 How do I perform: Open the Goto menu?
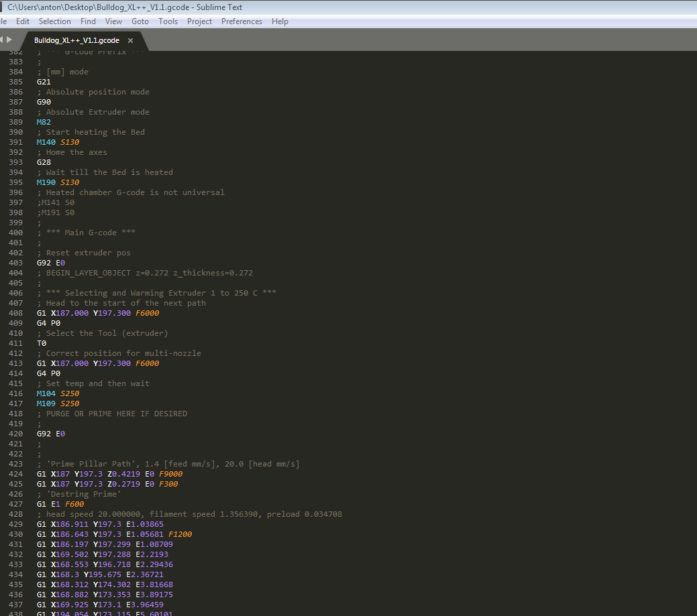coord(140,21)
